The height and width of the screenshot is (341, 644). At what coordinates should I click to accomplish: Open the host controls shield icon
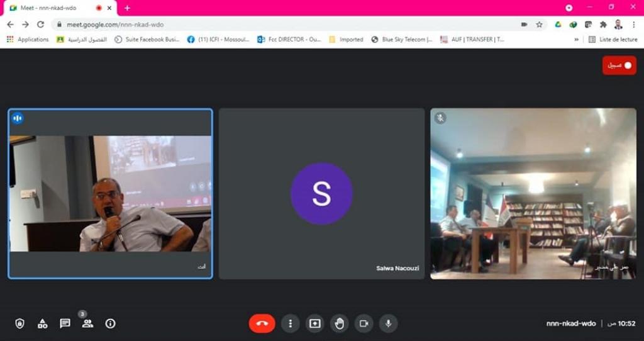[x=19, y=323]
